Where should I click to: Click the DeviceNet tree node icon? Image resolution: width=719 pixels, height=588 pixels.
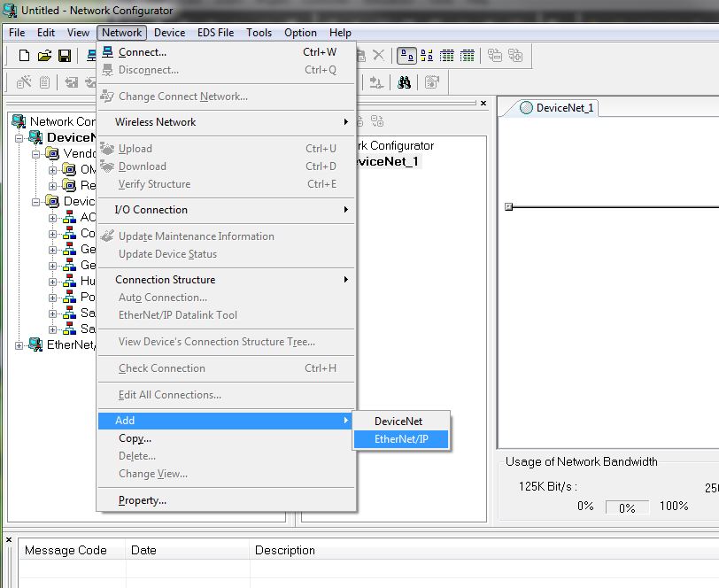[35, 137]
